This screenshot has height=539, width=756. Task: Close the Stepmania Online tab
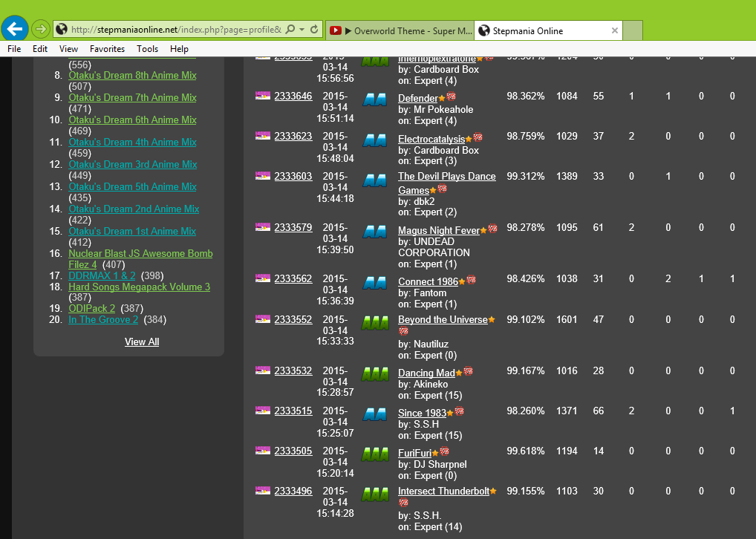click(614, 30)
